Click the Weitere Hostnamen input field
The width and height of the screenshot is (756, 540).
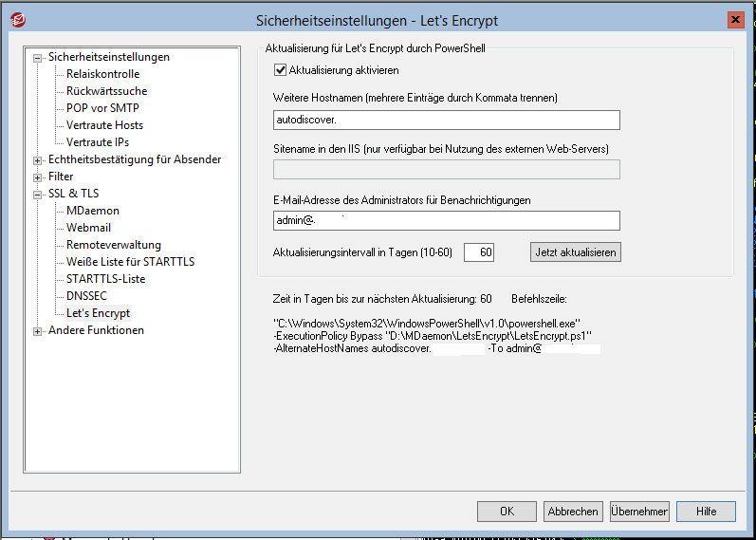coord(446,120)
